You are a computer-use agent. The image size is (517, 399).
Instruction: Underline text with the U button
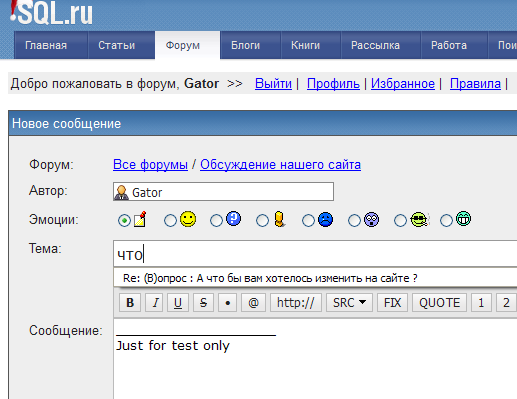178,303
